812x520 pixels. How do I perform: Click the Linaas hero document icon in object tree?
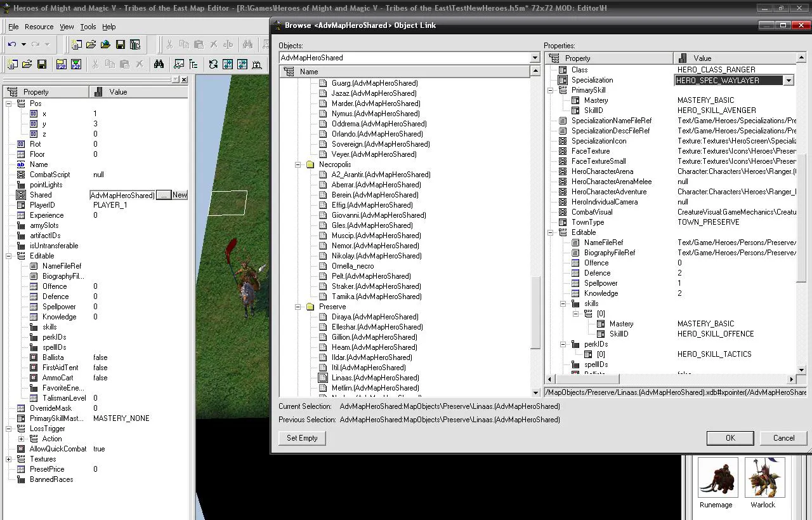[323, 378]
